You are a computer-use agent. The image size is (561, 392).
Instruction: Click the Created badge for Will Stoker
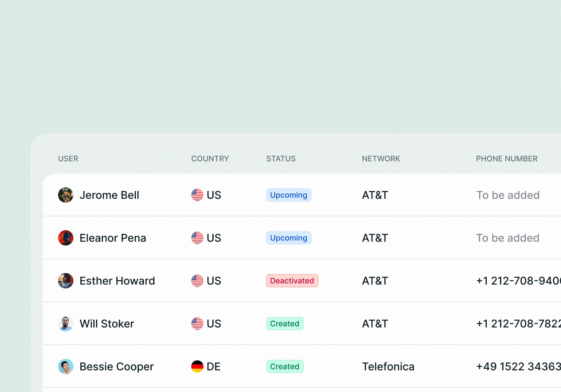pyautogui.click(x=285, y=323)
